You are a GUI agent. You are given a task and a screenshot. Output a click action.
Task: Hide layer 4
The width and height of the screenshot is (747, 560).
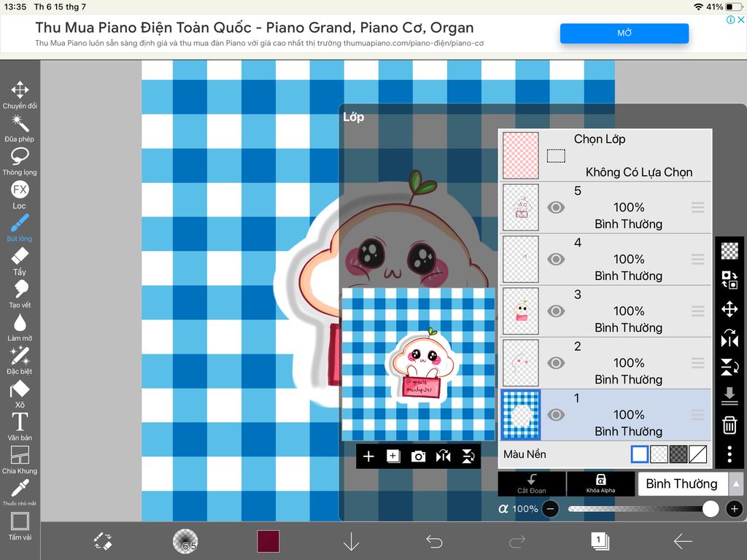pos(556,260)
